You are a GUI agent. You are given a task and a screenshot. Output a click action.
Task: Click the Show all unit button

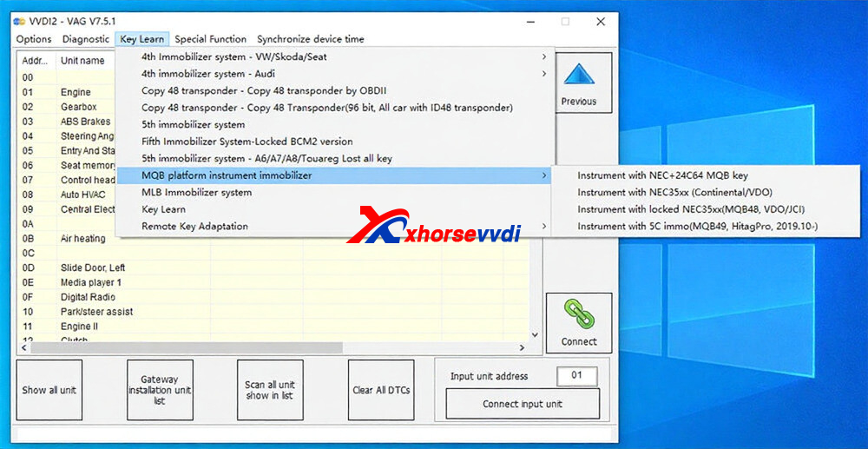[49, 390]
